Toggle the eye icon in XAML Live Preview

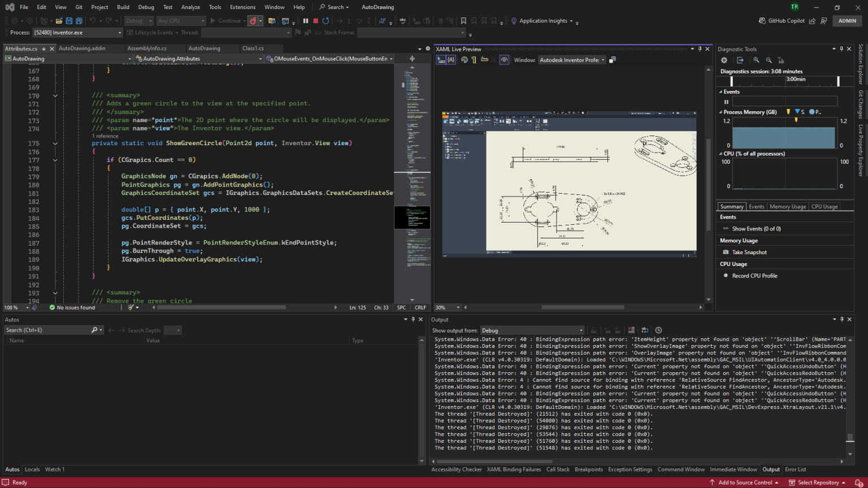tap(504, 60)
